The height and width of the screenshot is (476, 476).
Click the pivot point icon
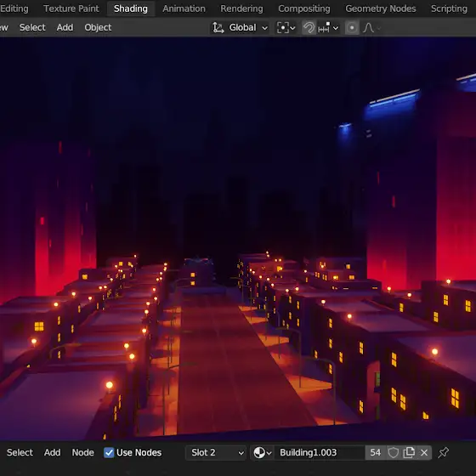coord(286,27)
